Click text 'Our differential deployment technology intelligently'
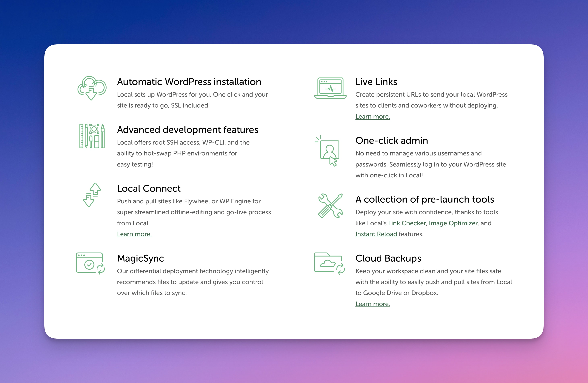 [193, 271]
